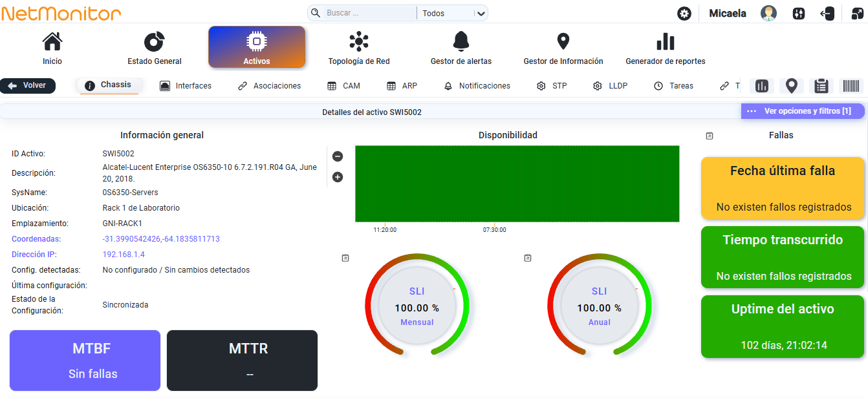Click the logout arrow icon
The height and width of the screenshot is (398, 868).
coord(827,14)
